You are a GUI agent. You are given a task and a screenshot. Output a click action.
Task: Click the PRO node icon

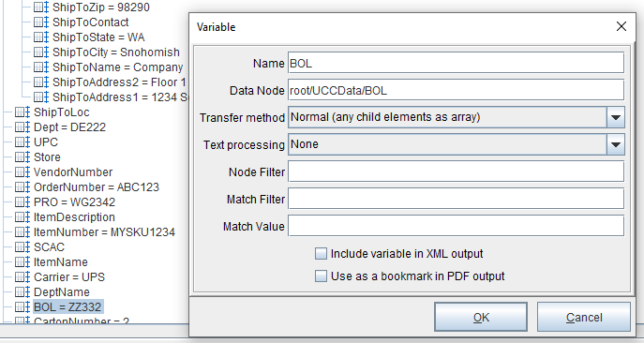[22, 202]
